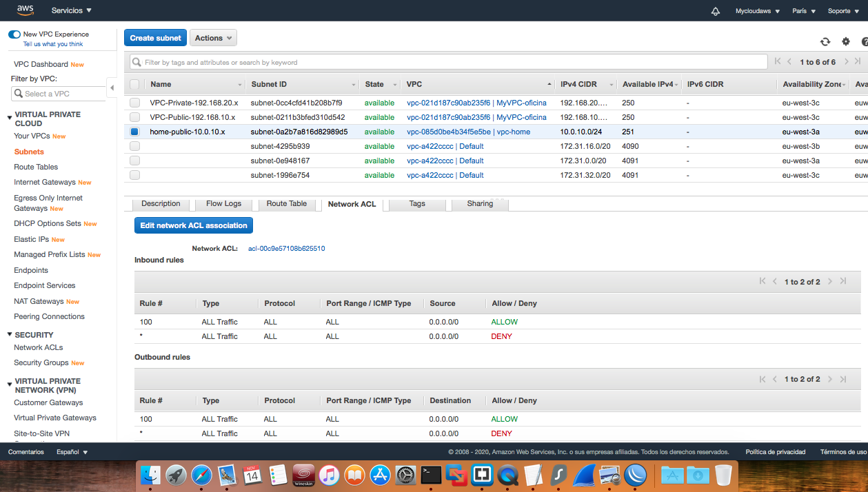Select the VPC-Private-192.168.20.x row
Viewport: 868px width, 492px height.
134,103
